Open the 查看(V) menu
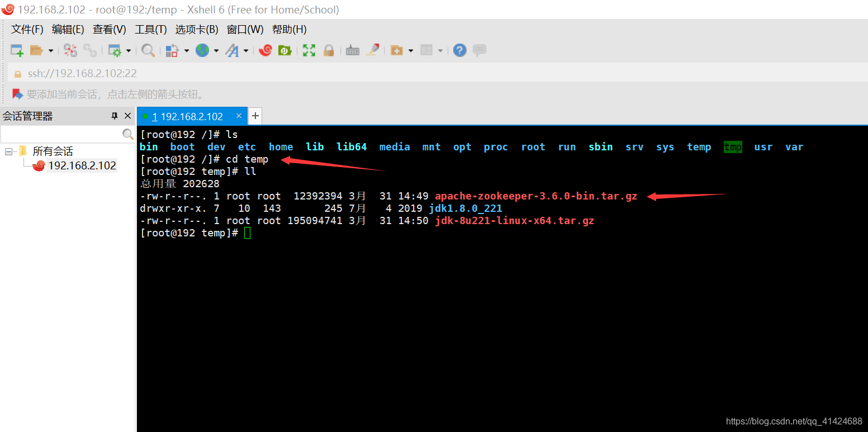The width and height of the screenshot is (868, 432). coord(110,30)
